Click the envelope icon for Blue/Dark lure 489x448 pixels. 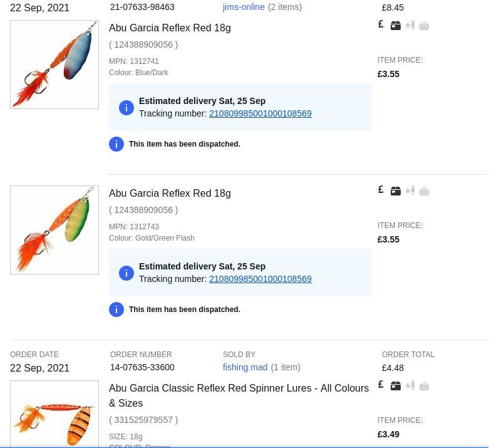coord(424,26)
